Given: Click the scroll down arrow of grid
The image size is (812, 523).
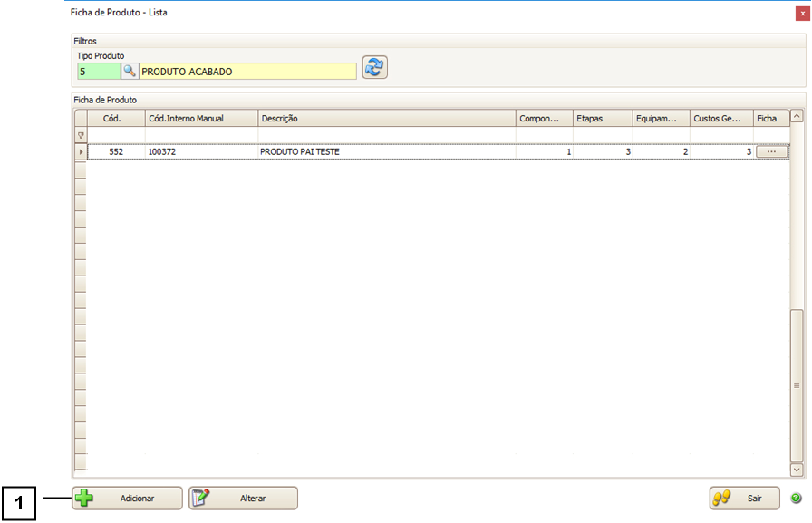Looking at the screenshot, I should 797,470.
